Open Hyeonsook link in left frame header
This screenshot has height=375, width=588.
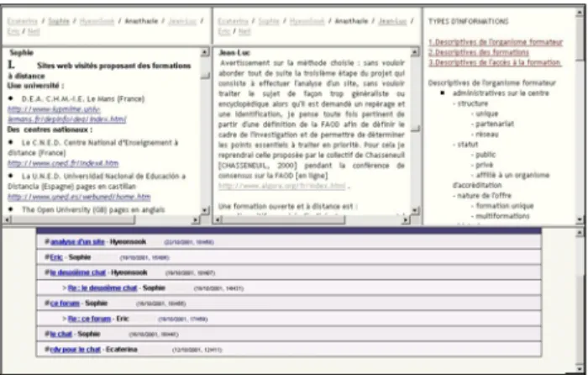click(x=97, y=21)
